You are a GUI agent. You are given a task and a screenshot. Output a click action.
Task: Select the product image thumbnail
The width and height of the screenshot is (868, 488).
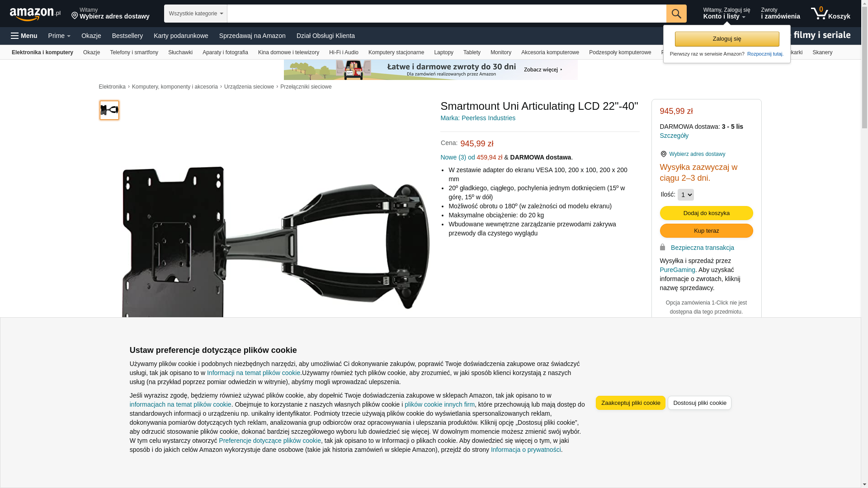pos(109,110)
